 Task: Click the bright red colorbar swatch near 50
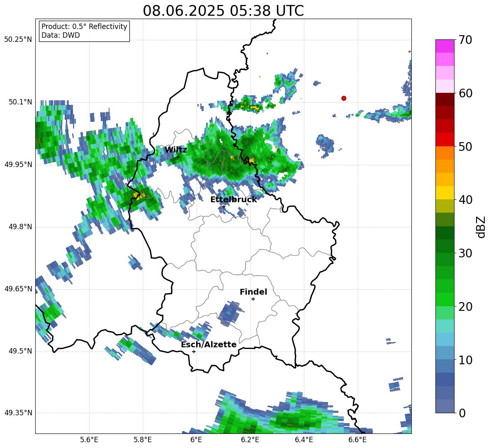[x=445, y=140]
